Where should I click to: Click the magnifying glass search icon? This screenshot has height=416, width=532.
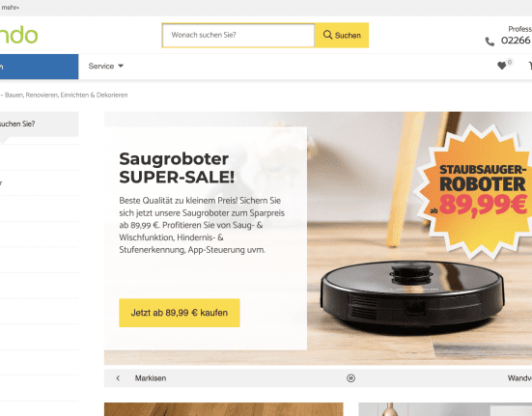[x=327, y=35]
